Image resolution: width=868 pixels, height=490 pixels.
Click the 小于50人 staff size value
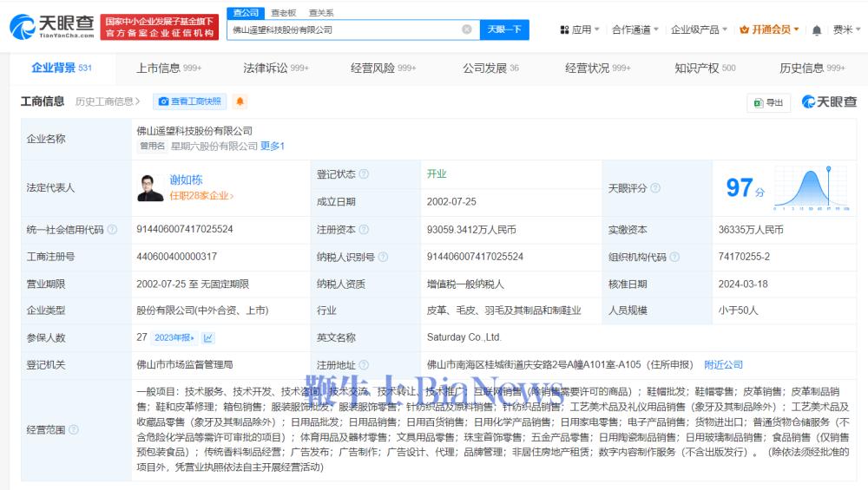point(738,310)
